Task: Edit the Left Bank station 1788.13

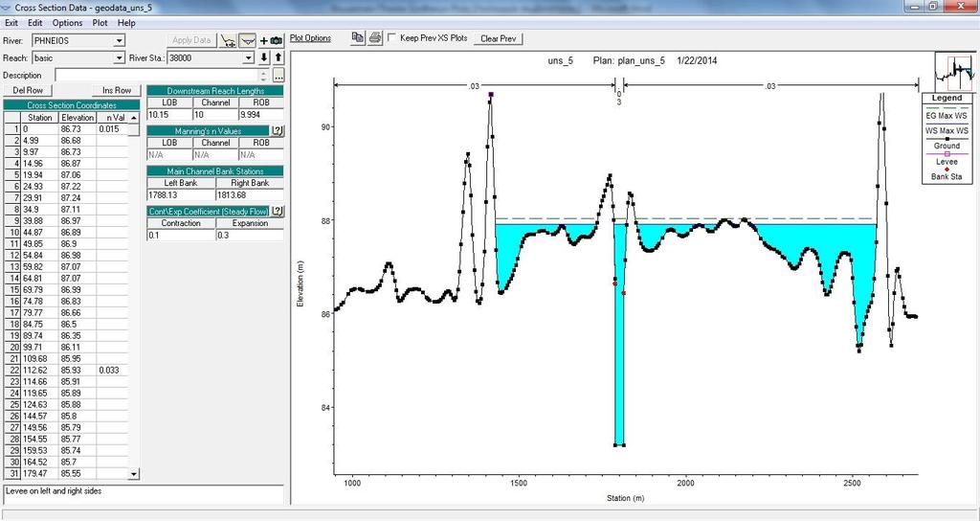Action: click(181, 195)
